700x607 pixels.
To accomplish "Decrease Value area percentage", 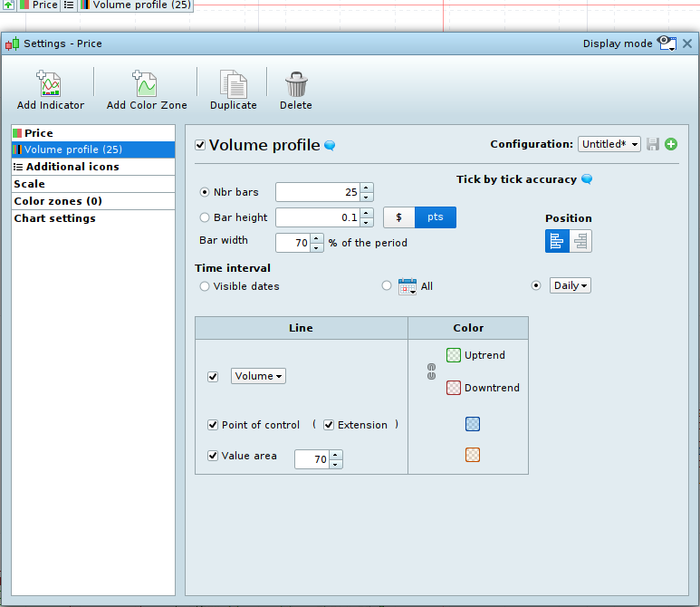I will click(x=335, y=464).
